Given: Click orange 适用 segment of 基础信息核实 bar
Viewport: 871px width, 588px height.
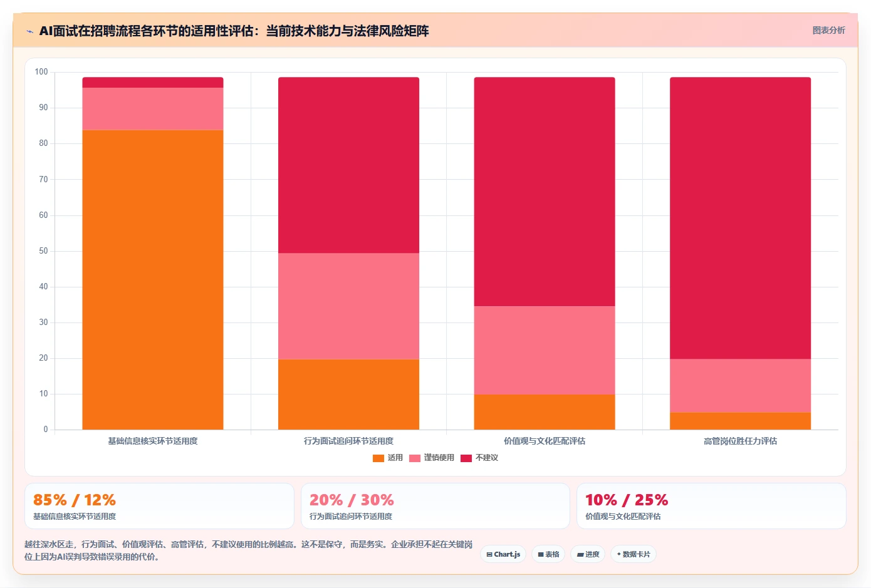Looking at the screenshot, I should click(153, 280).
